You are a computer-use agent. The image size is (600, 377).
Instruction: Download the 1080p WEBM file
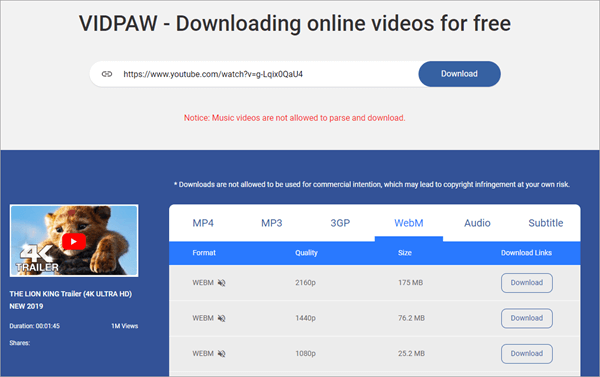tap(527, 354)
